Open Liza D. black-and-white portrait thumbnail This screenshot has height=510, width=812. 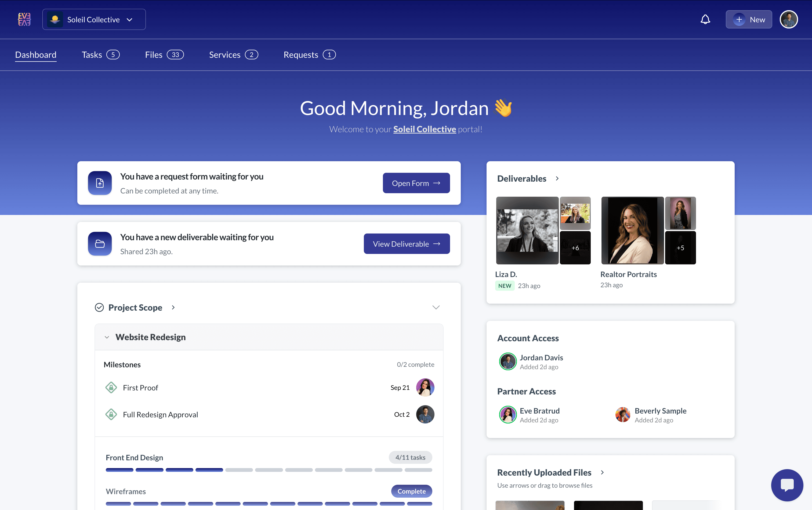point(527,230)
